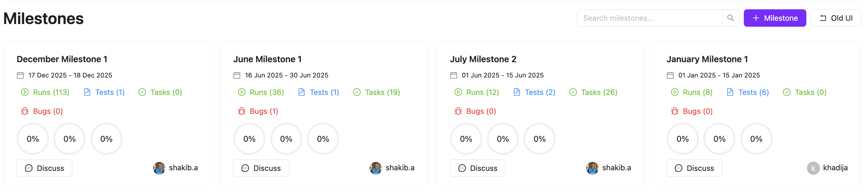Show Bugs (0) in July Milestone 2

click(481, 111)
